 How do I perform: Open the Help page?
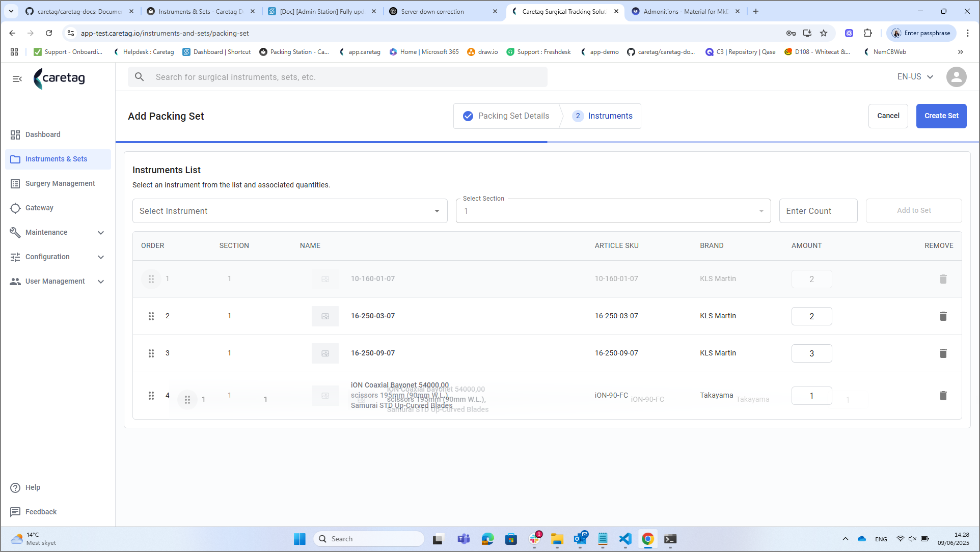(33, 487)
